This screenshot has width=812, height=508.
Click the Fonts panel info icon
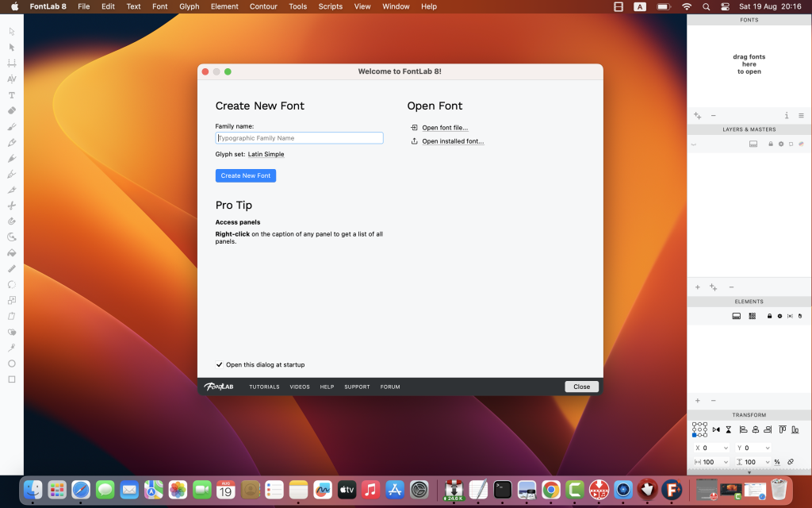pos(786,116)
